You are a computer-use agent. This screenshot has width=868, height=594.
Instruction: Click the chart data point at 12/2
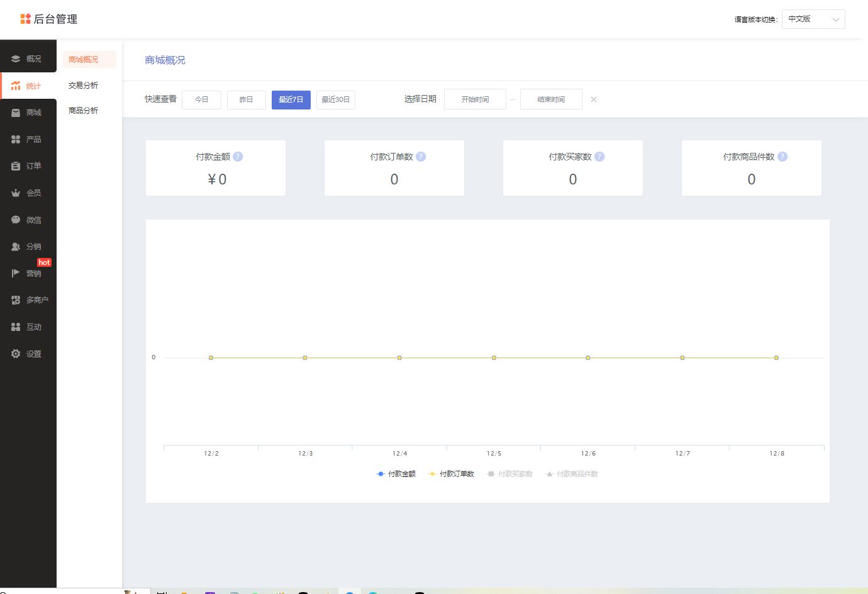[x=211, y=357]
